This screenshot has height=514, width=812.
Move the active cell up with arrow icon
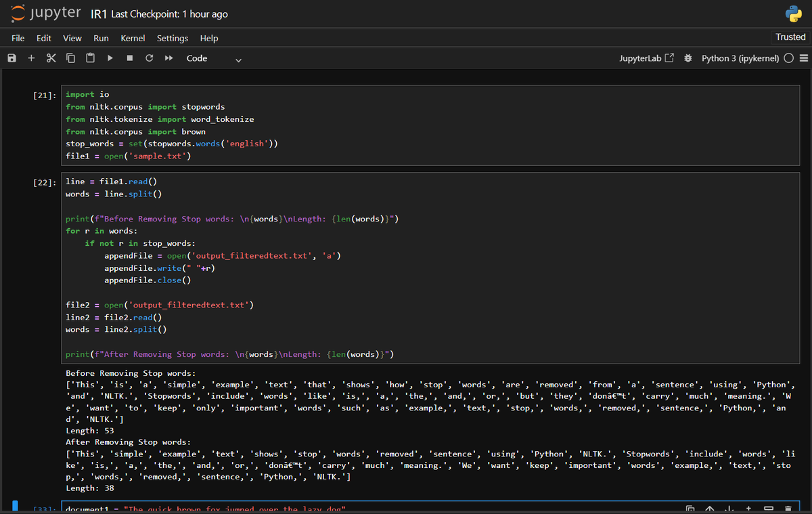pos(710,509)
